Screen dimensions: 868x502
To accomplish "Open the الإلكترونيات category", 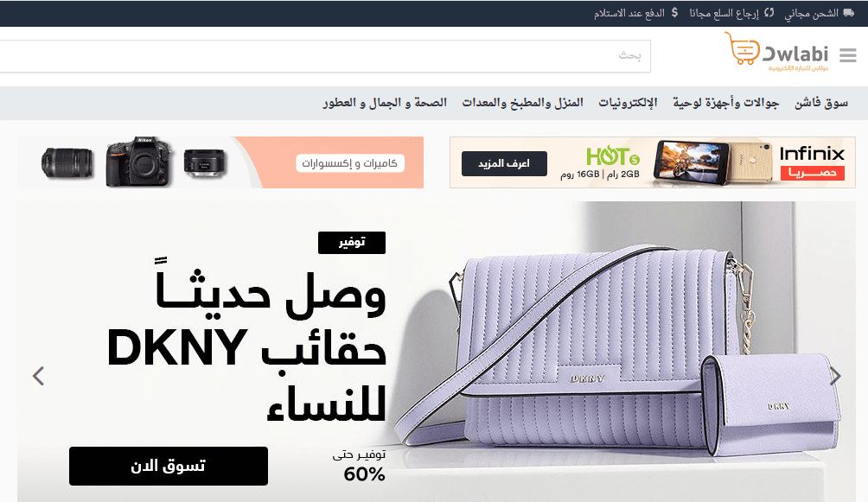I will tap(628, 103).
